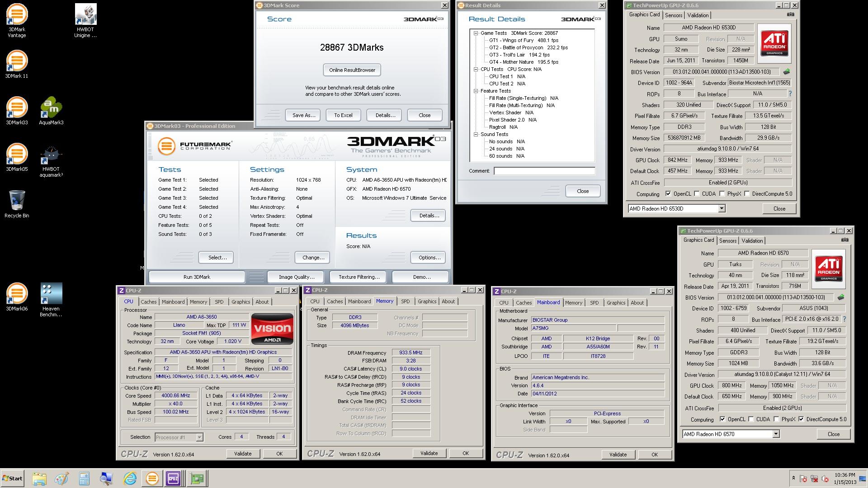Image resolution: width=868 pixels, height=488 pixels.
Task: Open About tab in CPU-Z processor window
Action: 262,302
